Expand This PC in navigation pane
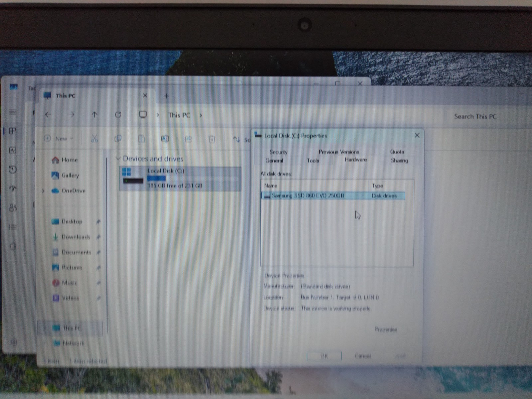 [44, 328]
